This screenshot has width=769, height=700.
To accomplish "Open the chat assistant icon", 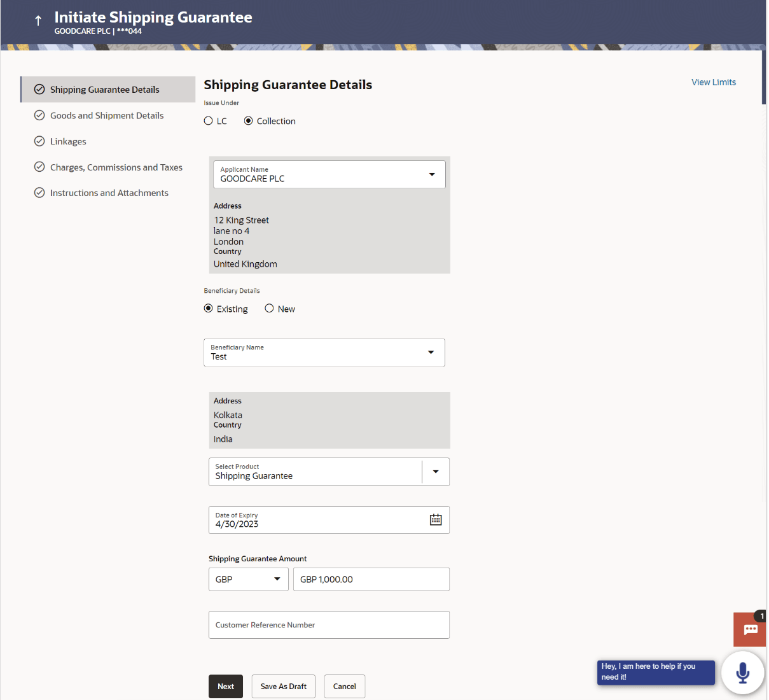I will [x=749, y=629].
